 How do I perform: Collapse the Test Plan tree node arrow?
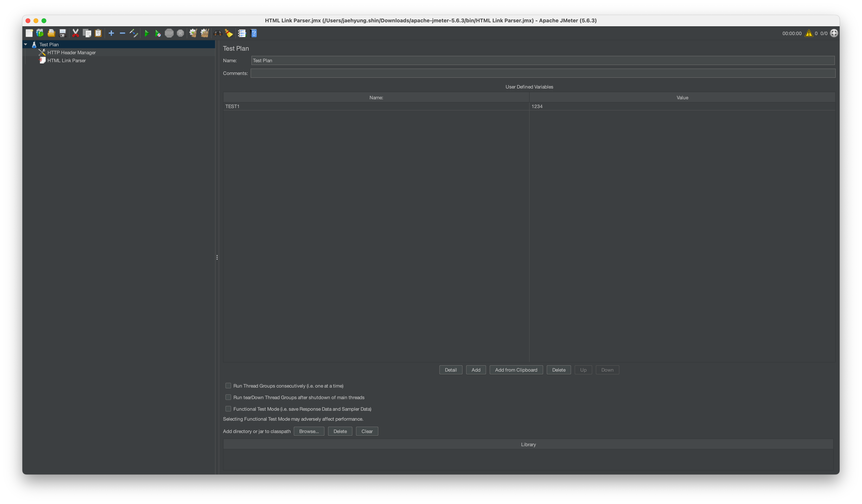pos(26,44)
